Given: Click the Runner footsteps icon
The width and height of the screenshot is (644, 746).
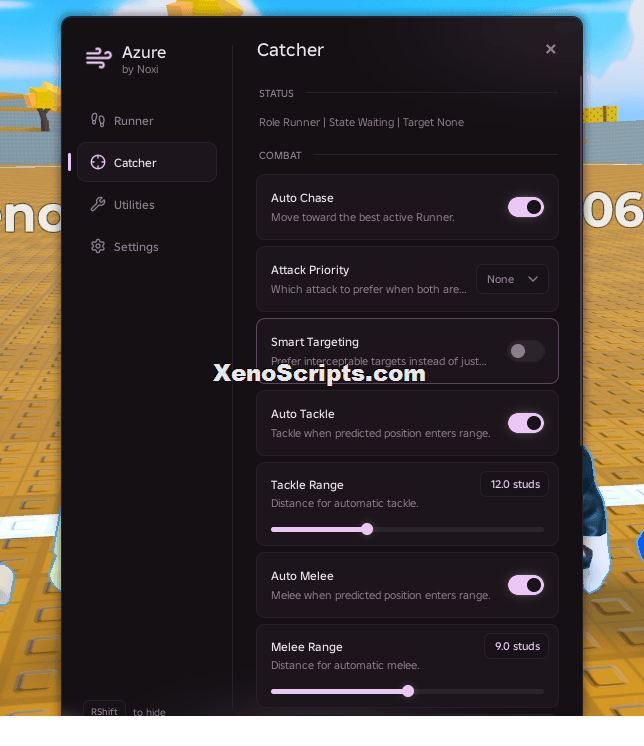Looking at the screenshot, I should pos(98,120).
